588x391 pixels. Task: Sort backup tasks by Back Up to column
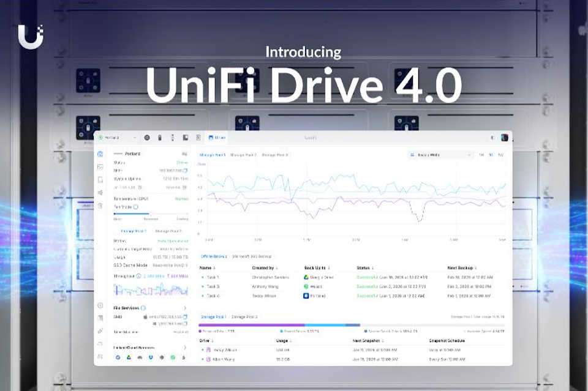(x=317, y=268)
